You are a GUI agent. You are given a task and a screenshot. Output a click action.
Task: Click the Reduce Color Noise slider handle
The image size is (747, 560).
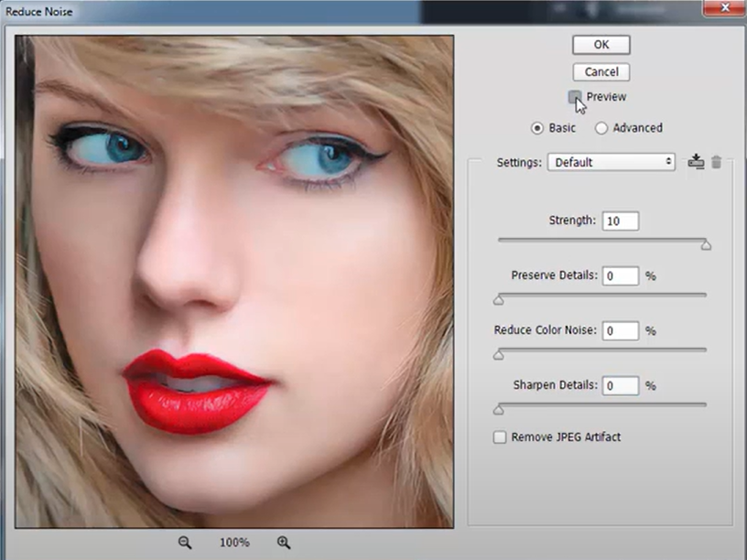[498, 355]
